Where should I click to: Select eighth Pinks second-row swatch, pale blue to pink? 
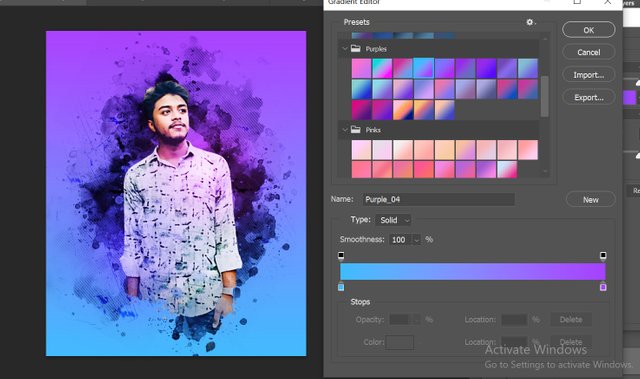[x=507, y=170]
